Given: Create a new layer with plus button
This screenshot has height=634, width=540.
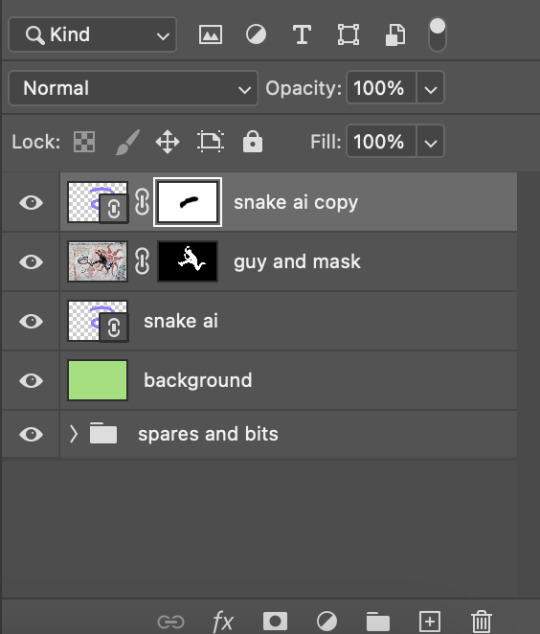Looking at the screenshot, I should point(430,621).
